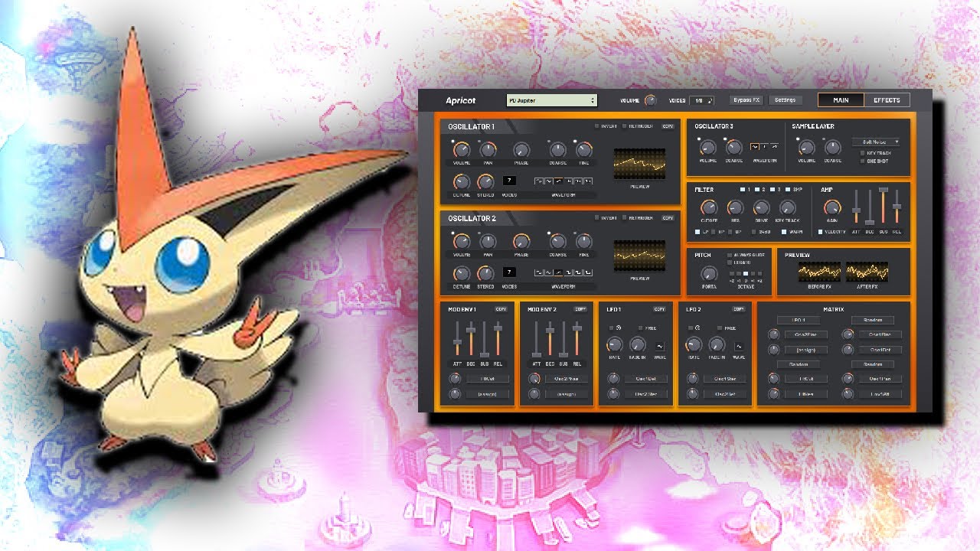Click the Mod Env 1 DEC fader
Image resolution: width=980 pixels, height=551 pixels.
click(471, 338)
